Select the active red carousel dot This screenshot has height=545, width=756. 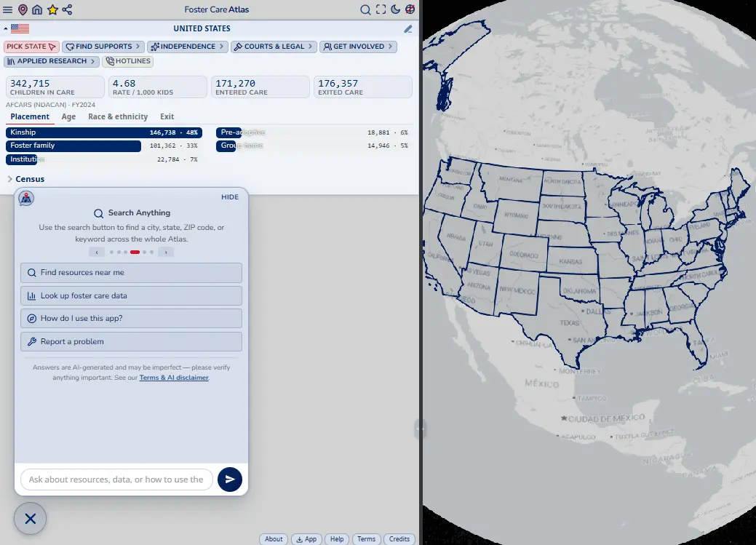[x=135, y=252]
